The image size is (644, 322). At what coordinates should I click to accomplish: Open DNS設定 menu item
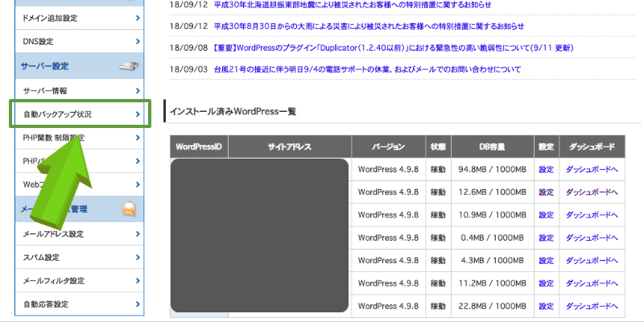coord(79,42)
